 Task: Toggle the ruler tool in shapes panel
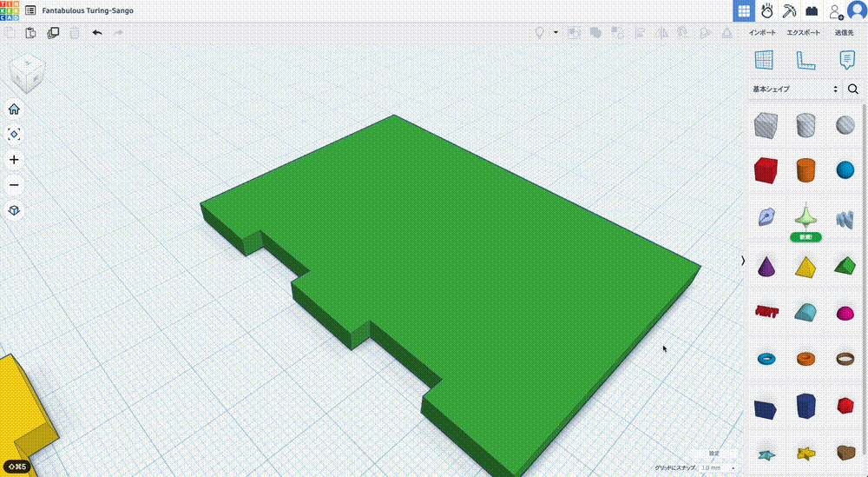(x=806, y=60)
